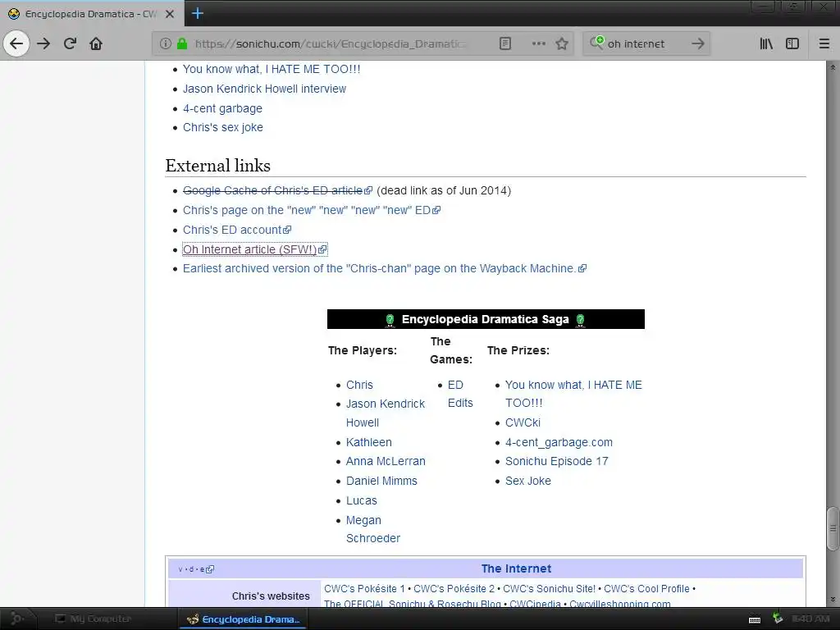Open 'I HATE ME TOO!!!' in The Prizes
Screen dimensions: 840x630
tap(573, 394)
